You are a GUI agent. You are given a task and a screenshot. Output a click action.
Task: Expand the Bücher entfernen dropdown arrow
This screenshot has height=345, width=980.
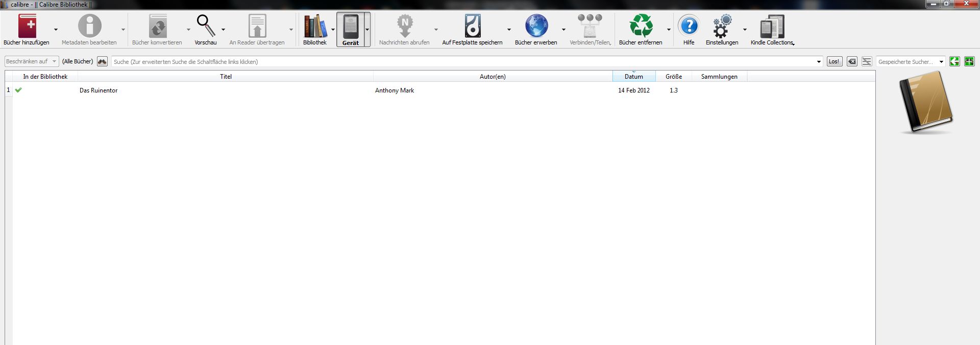[669, 30]
